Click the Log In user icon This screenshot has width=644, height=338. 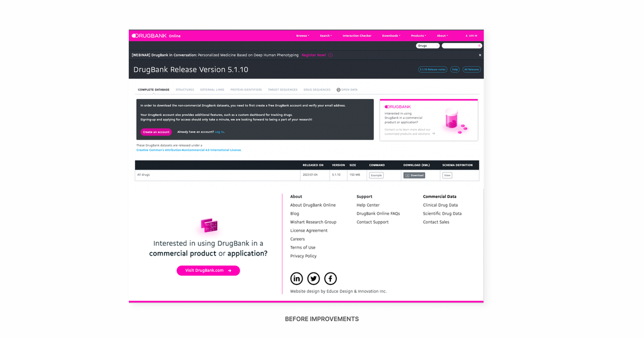tap(466, 36)
